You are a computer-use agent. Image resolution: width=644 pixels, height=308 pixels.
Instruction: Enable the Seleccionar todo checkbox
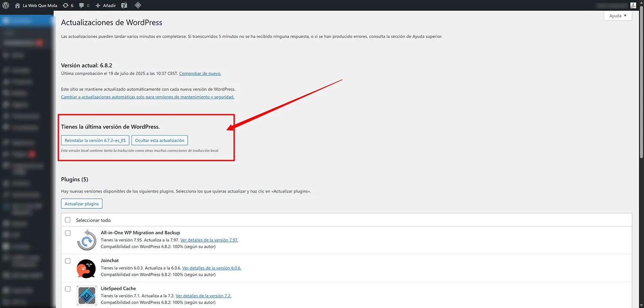67,220
